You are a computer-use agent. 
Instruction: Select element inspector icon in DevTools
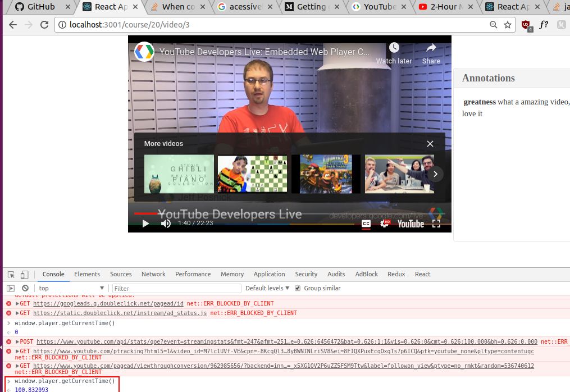point(11,275)
